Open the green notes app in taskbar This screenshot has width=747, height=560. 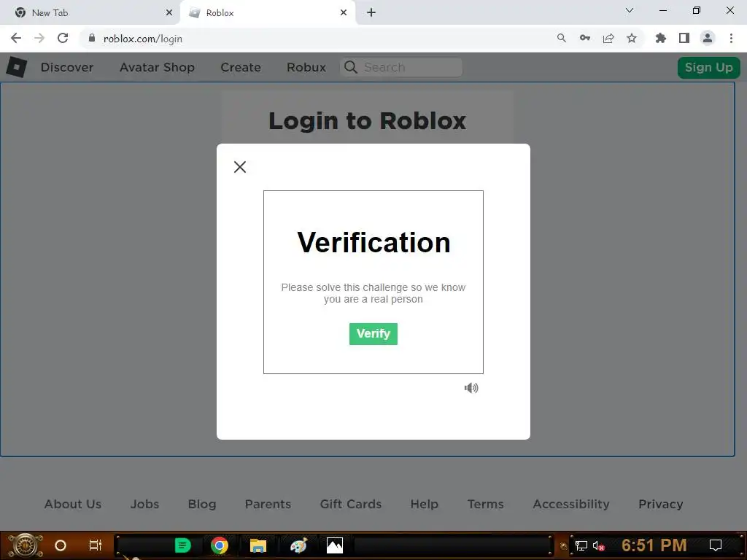click(x=182, y=545)
